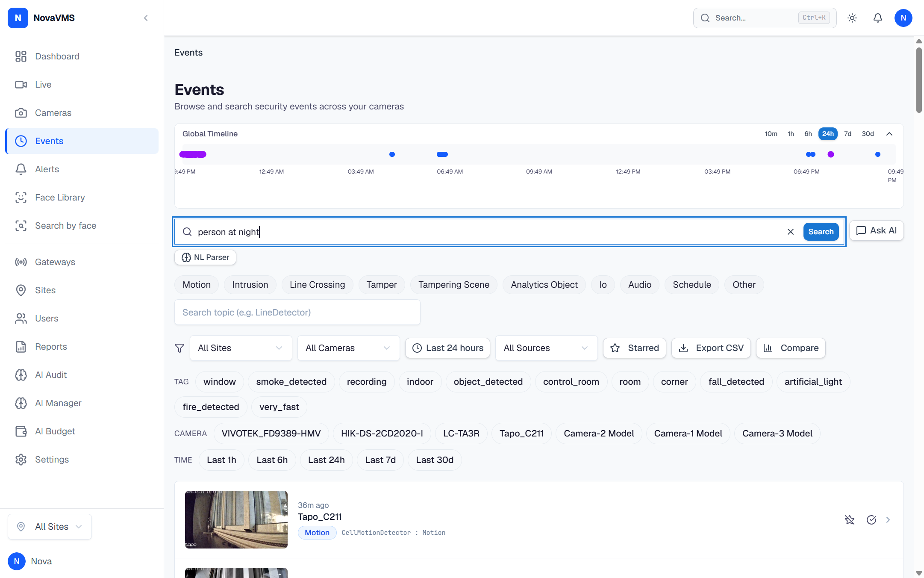Open the user avatar menu in header
924x578 pixels.
tap(903, 18)
